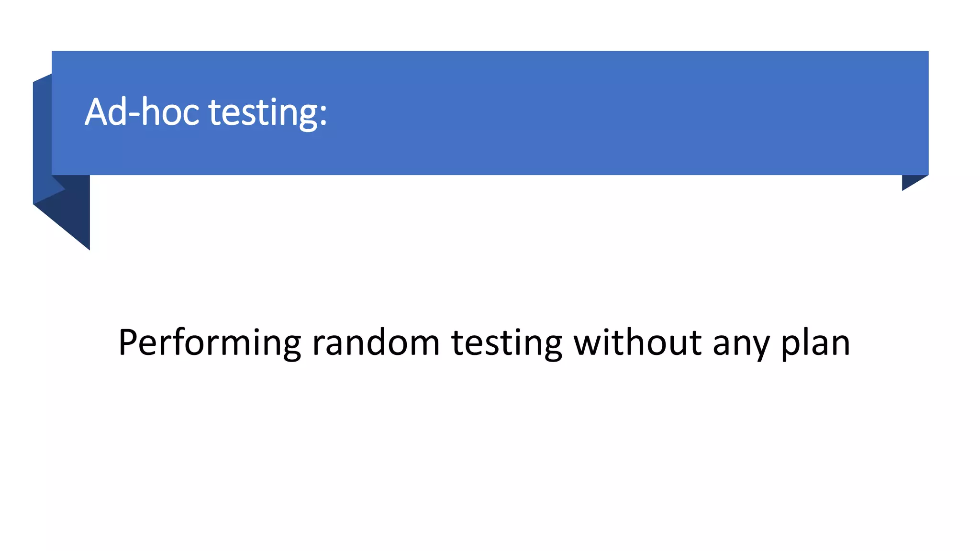Click the empty right side of the blue banner
Image resolution: width=980 pixels, height=551 pixels.
[670, 112]
